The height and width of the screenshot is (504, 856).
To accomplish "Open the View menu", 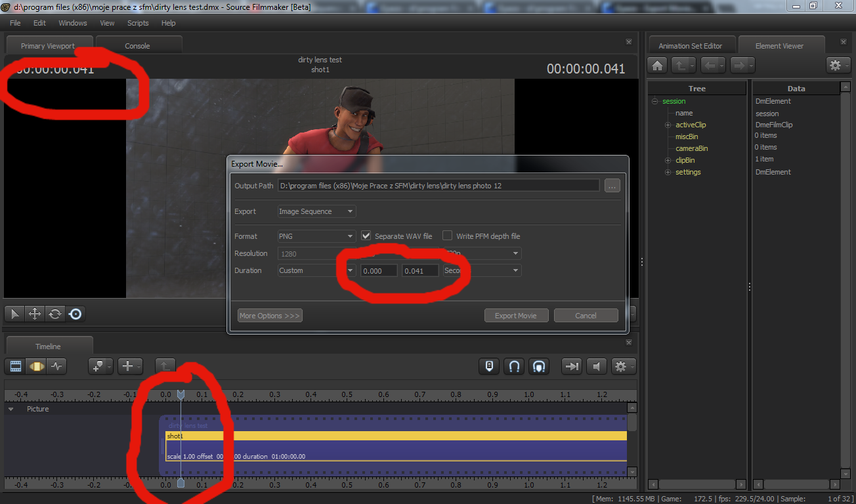I will (x=107, y=23).
